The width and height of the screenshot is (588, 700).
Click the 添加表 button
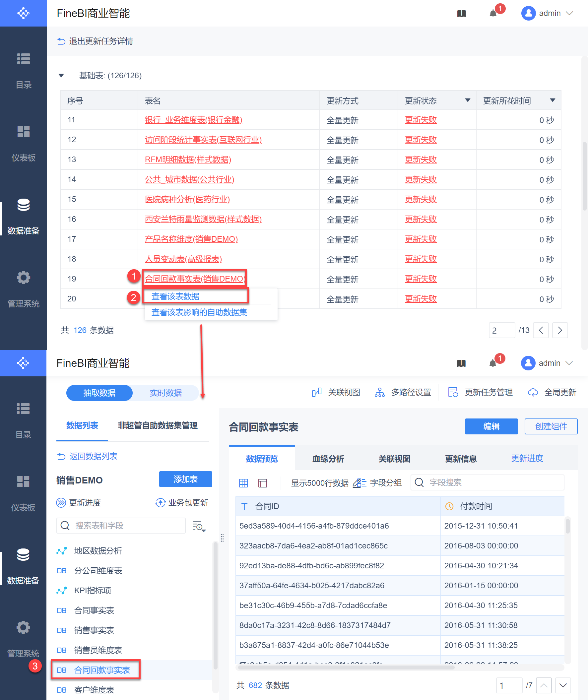point(186,479)
